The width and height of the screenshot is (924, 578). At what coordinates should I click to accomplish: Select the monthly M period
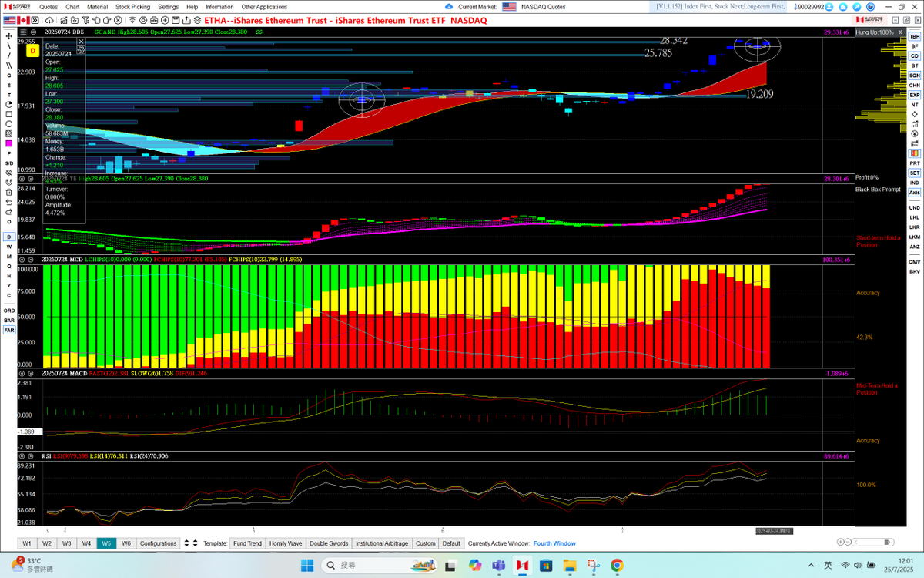(8, 256)
